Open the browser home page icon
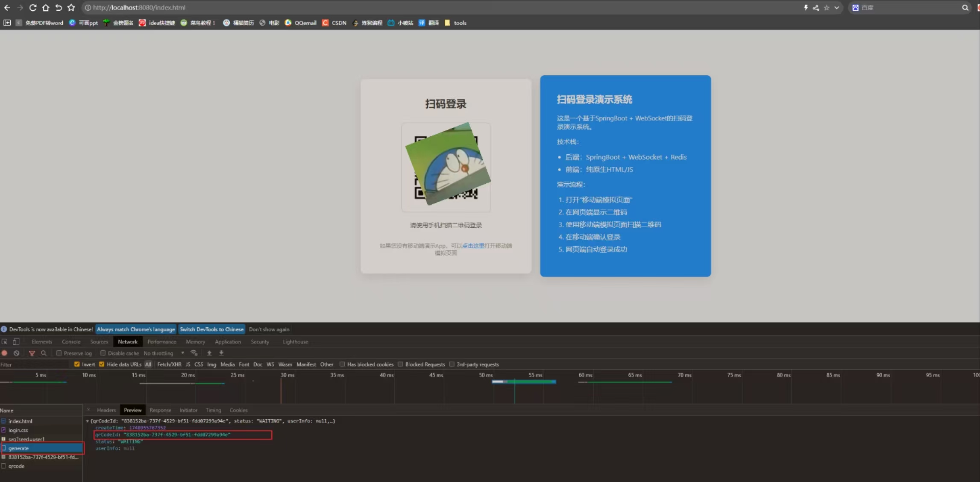Viewport: 980px width, 482px height. pos(45,8)
